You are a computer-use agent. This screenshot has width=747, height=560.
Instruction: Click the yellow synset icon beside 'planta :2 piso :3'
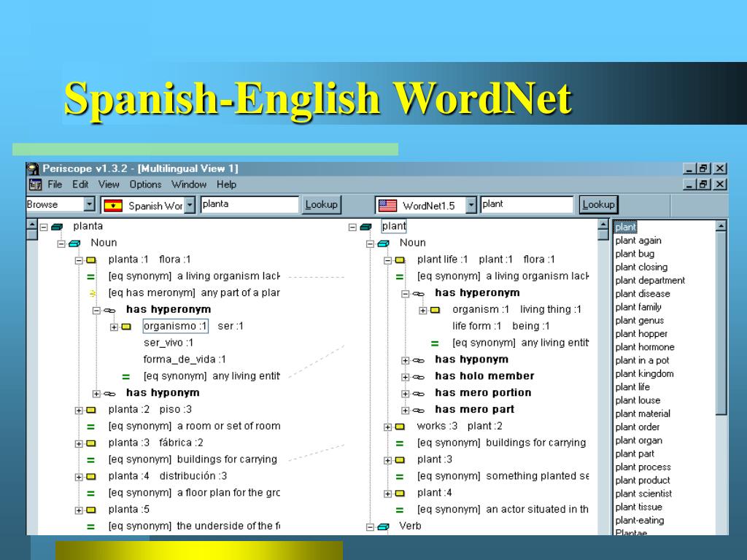click(91, 410)
